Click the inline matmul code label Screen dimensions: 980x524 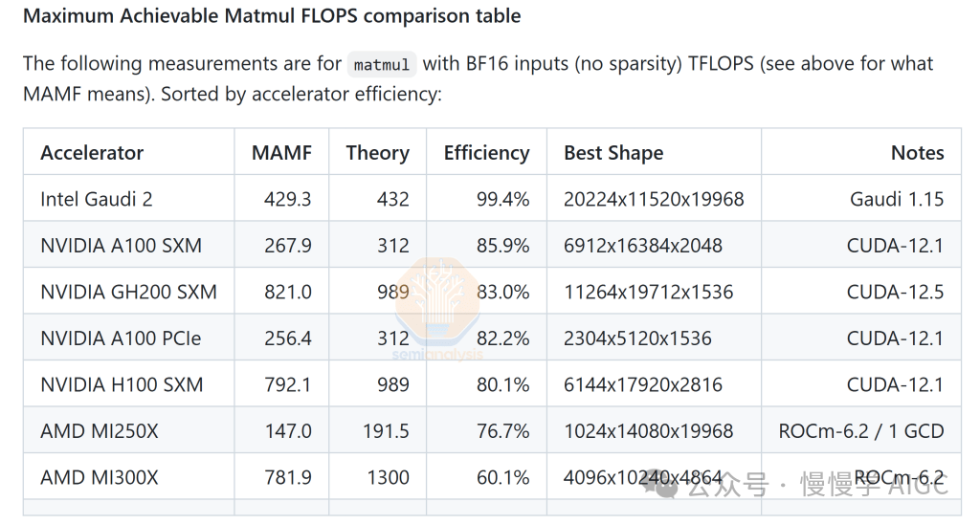pos(381,65)
